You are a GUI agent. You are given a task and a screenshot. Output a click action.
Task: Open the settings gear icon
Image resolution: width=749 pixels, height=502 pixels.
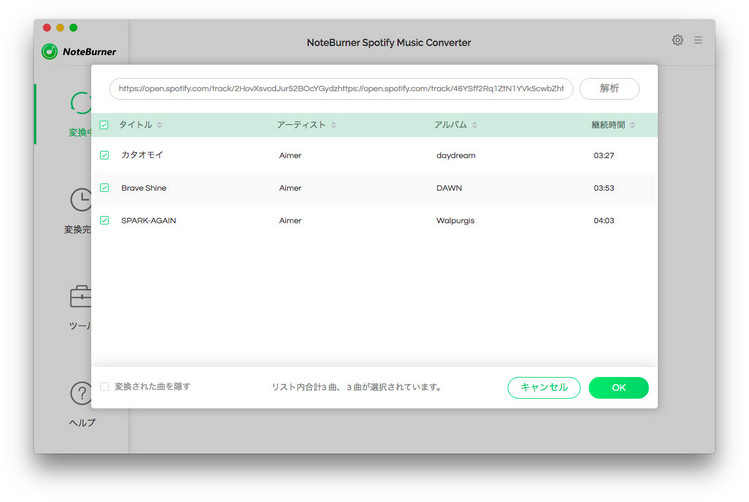(677, 40)
